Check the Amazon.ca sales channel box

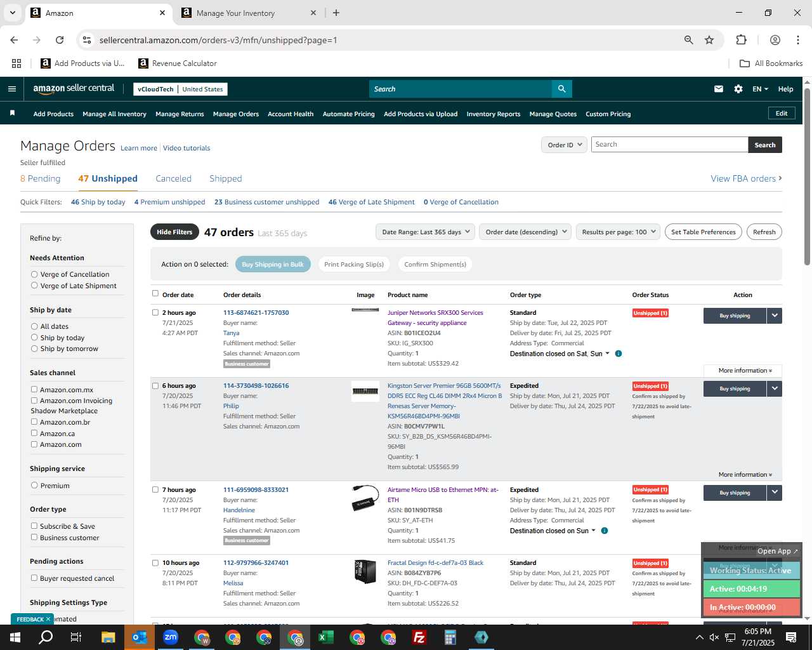point(34,434)
